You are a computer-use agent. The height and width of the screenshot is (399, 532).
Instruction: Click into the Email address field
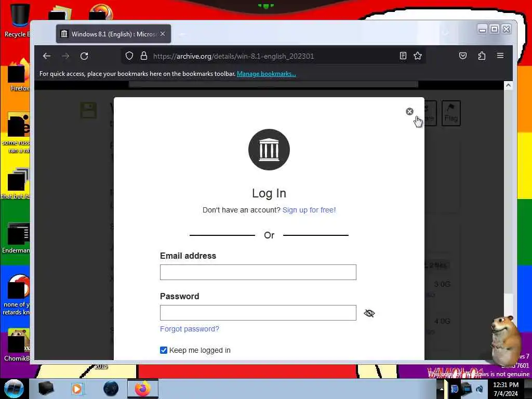258,272
